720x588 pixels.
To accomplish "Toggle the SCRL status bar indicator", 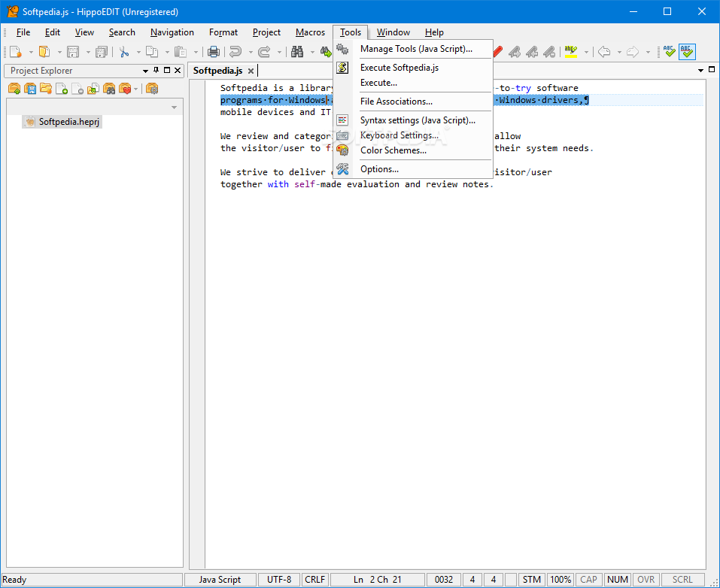I will click(x=682, y=580).
